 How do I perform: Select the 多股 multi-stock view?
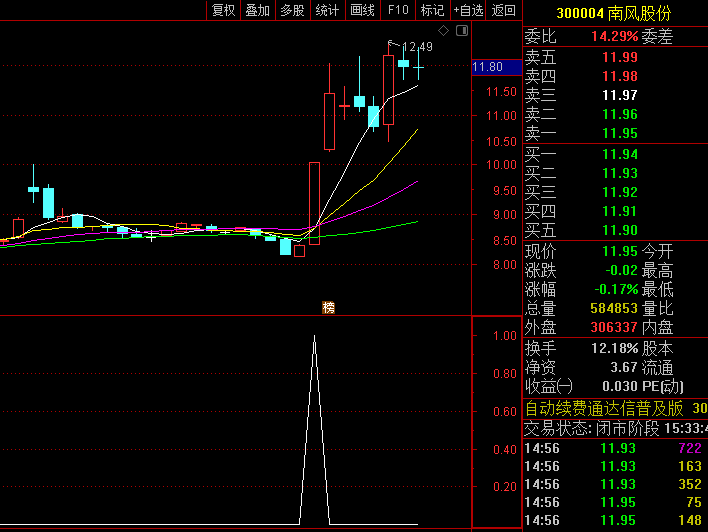pos(292,10)
